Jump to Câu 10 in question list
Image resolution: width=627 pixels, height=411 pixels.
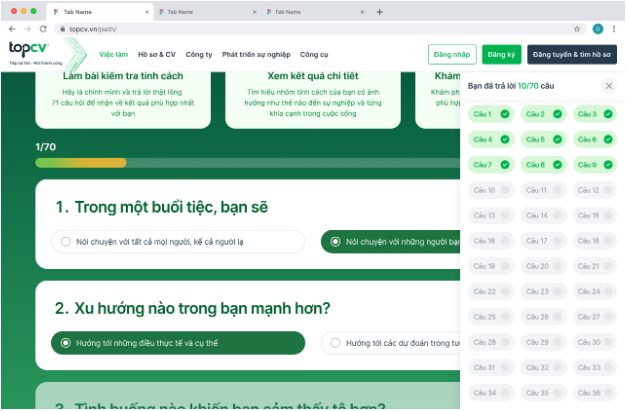click(x=491, y=190)
